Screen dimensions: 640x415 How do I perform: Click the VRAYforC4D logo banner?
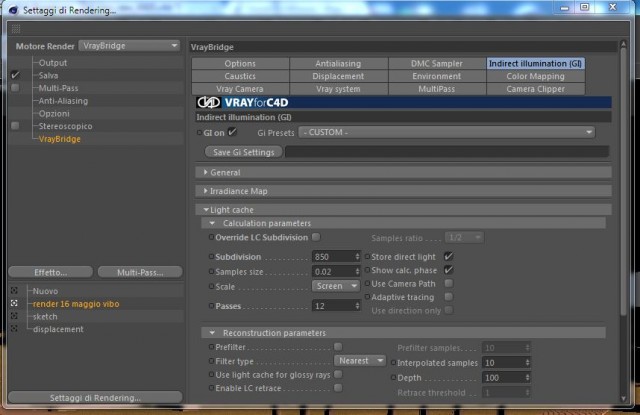[403, 102]
